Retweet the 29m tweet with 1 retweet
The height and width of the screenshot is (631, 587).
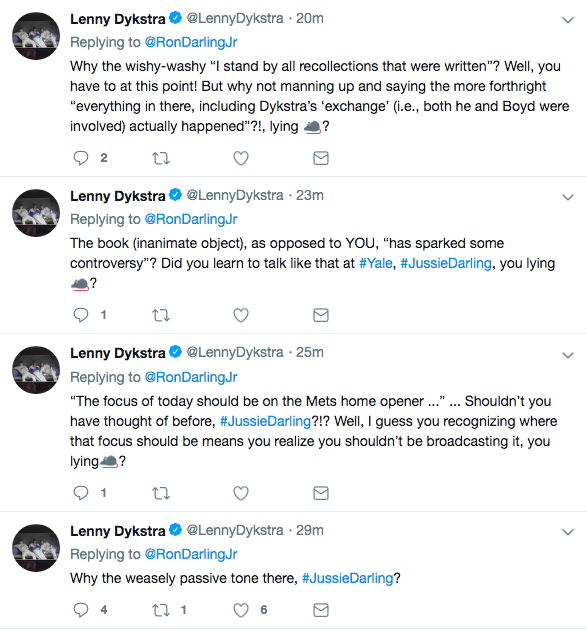[x=161, y=610]
